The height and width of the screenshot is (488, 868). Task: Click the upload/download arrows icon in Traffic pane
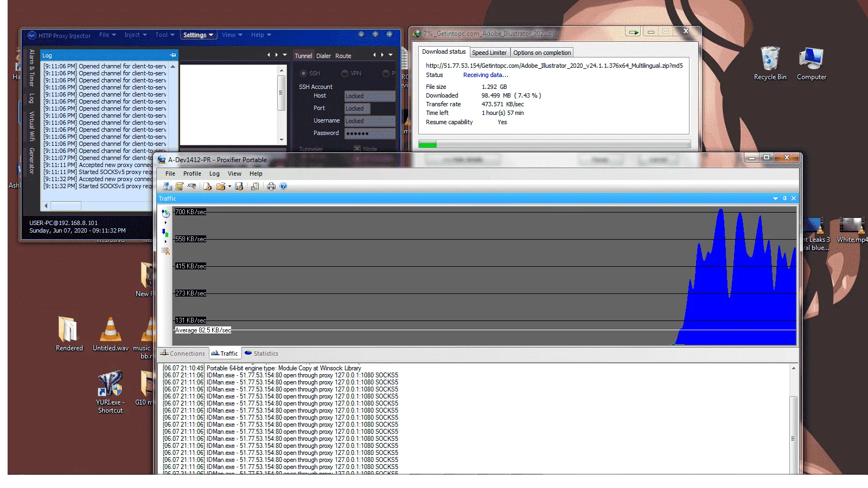[x=165, y=233]
